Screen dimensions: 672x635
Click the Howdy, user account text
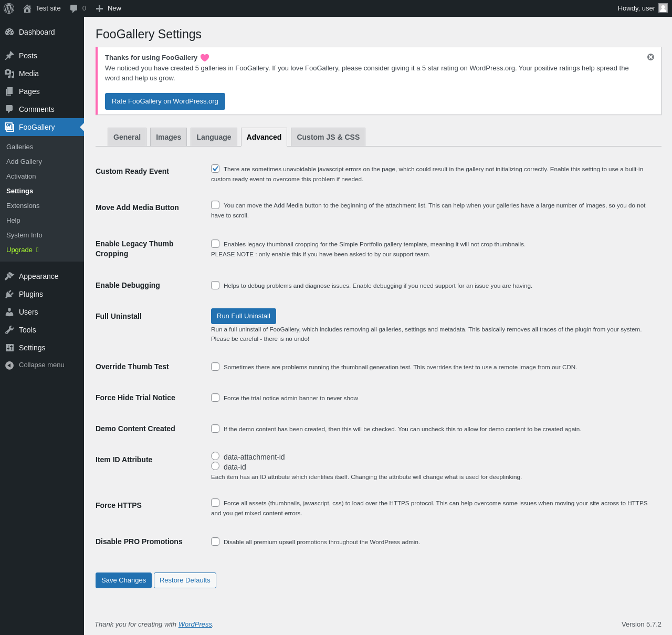click(x=636, y=8)
